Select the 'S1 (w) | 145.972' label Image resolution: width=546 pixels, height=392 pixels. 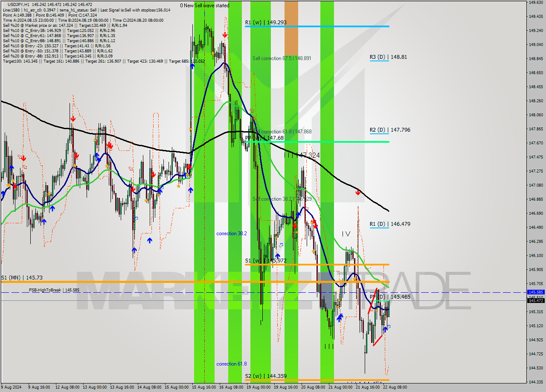(x=265, y=260)
